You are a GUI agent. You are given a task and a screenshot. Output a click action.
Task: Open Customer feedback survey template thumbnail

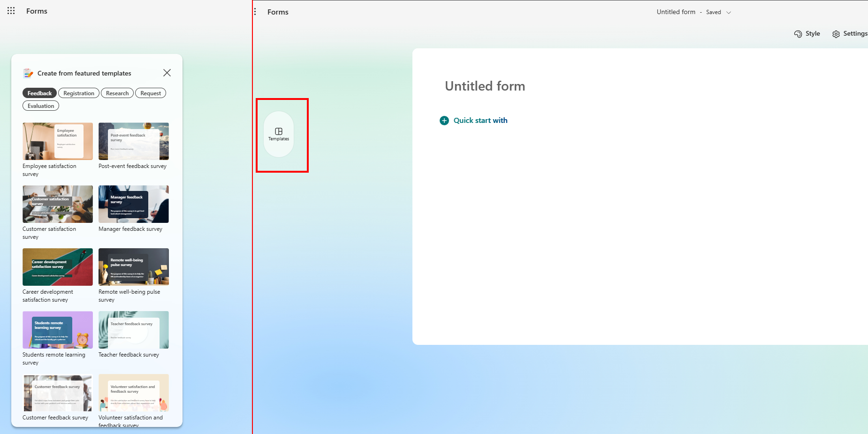tap(58, 393)
